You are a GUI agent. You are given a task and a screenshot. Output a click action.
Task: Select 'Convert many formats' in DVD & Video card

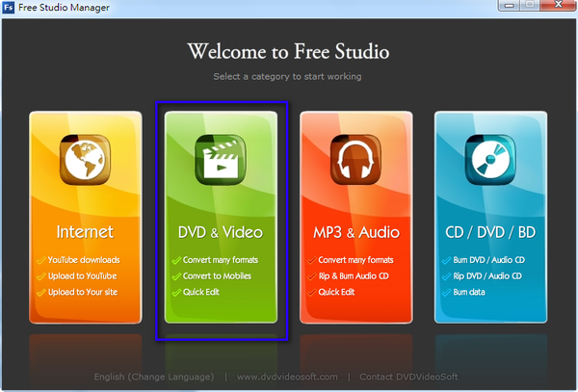tap(221, 260)
